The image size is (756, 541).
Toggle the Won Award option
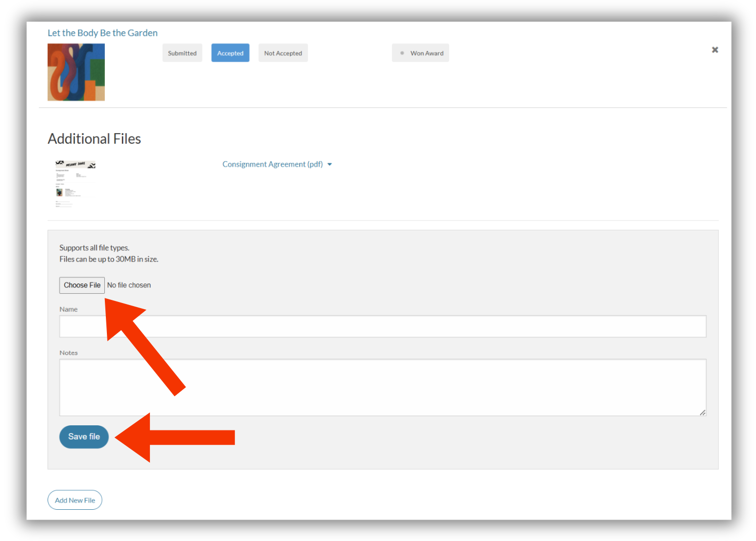pyautogui.click(x=420, y=53)
